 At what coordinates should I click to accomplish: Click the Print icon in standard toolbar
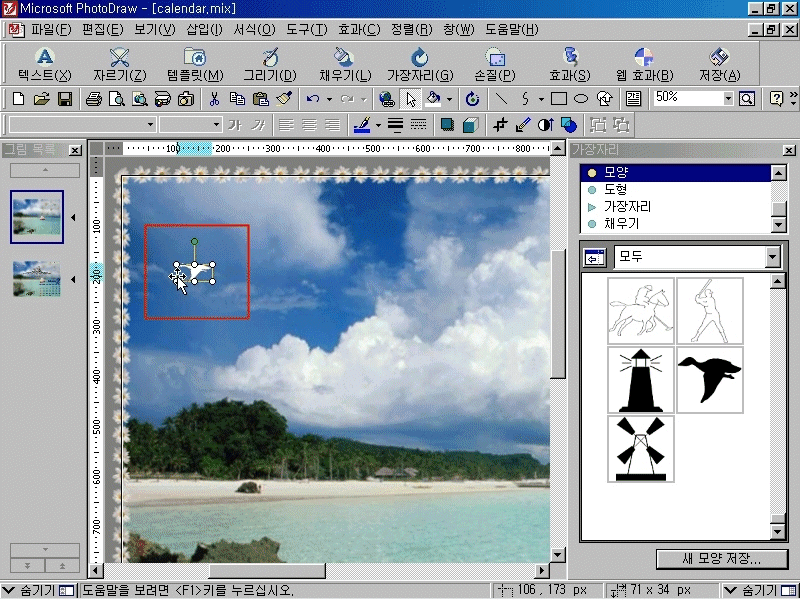click(x=93, y=99)
